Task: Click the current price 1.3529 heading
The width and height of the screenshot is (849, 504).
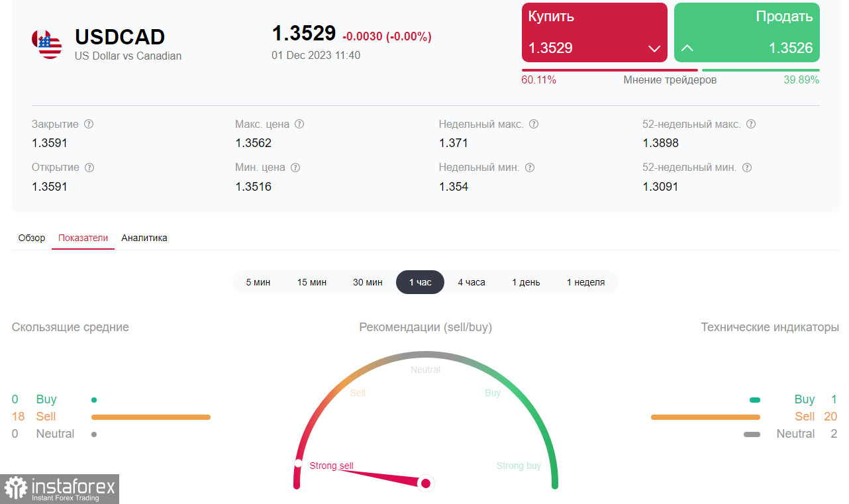Action: tap(304, 34)
